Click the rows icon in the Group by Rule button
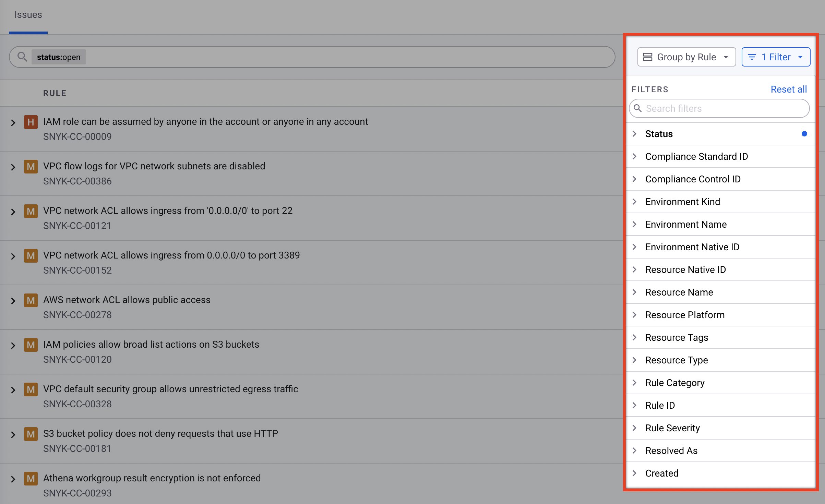The image size is (825, 504). [x=647, y=57]
